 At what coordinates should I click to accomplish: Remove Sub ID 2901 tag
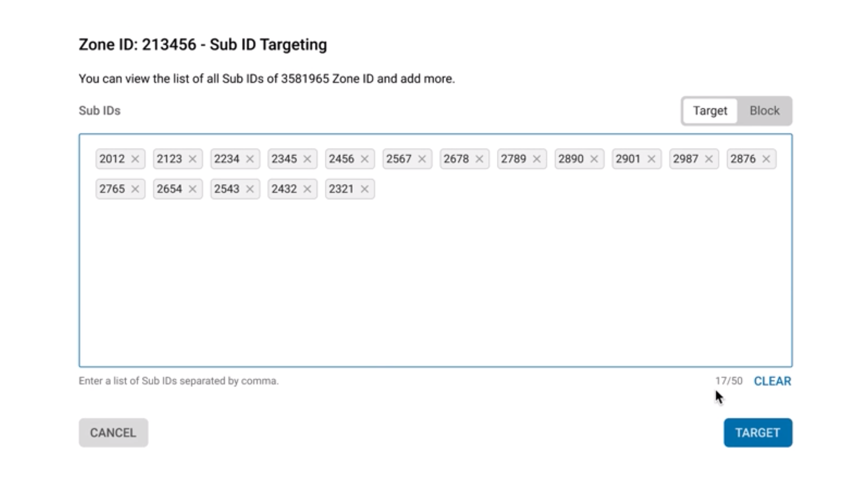coord(652,159)
